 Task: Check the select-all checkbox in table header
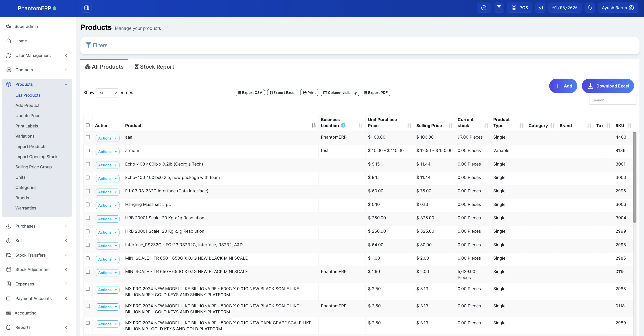[88, 125]
